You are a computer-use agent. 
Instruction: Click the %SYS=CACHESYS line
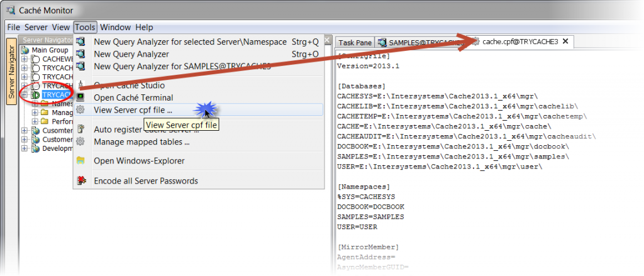pyautogui.click(x=366, y=197)
